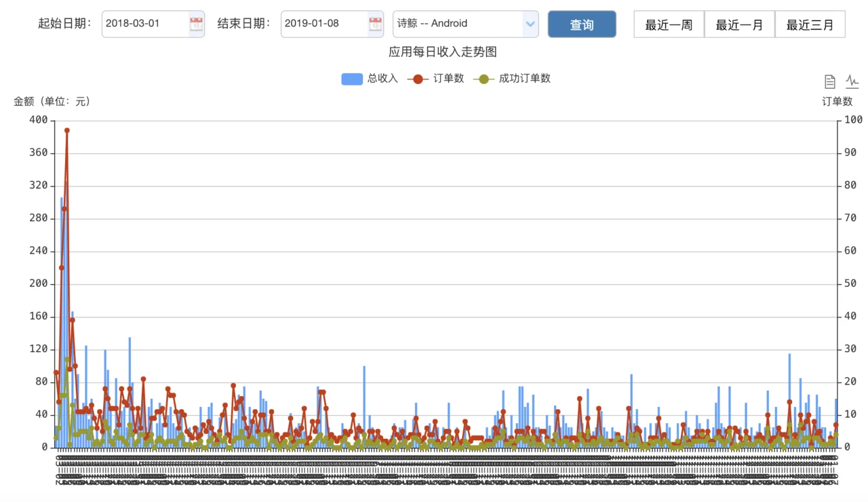This screenshot has height=502, width=868.
Task: Open the start date calendar picker icon
Action: (x=196, y=24)
